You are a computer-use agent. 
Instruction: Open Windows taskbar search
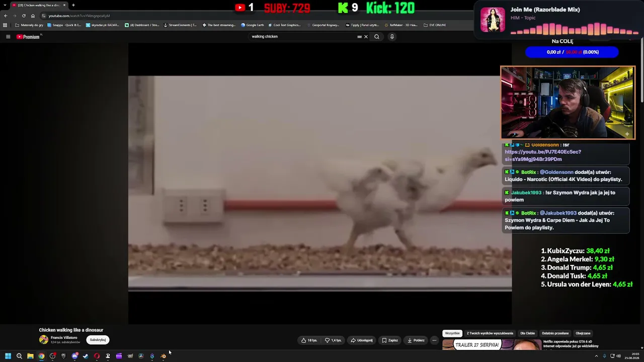pos(19,356)
